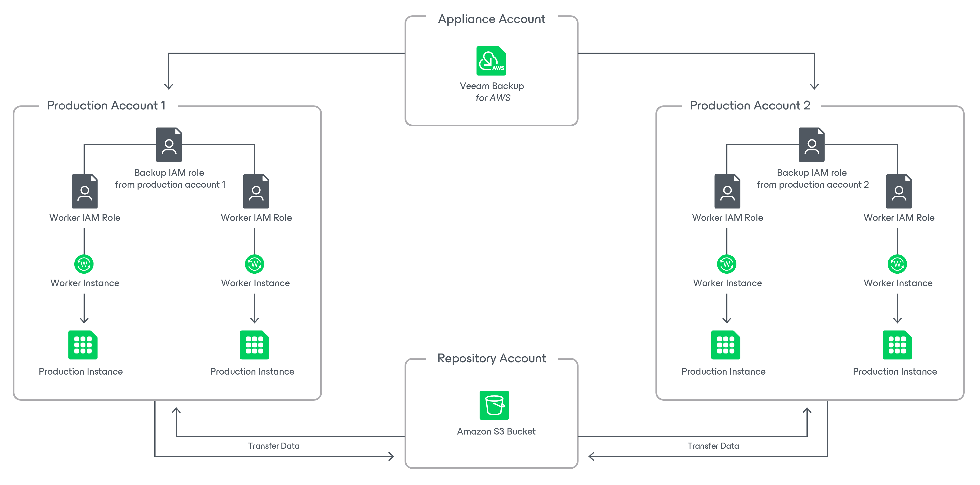Click left Worker IAM Role icon in Account 1
The image size is (980, 485).
[x=85, y=191]
